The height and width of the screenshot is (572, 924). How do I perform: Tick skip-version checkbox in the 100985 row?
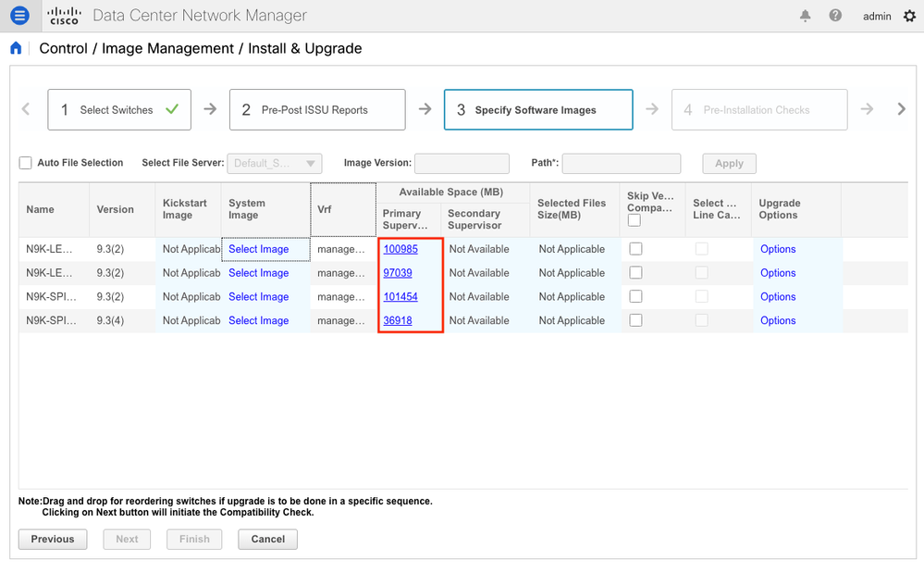635,249
